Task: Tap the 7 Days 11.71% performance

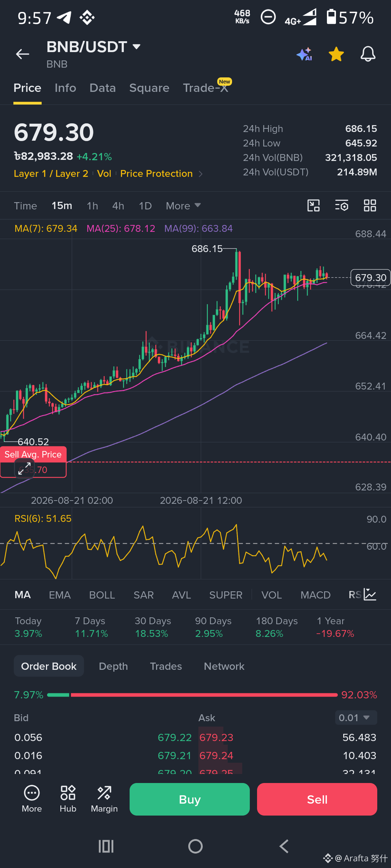Action: click(x=91, y=627)
